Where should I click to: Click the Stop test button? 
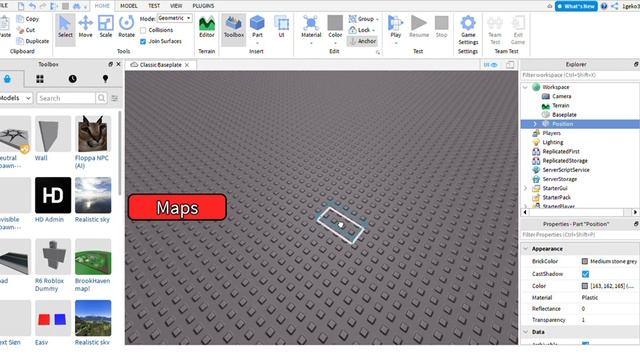[442, 27]
